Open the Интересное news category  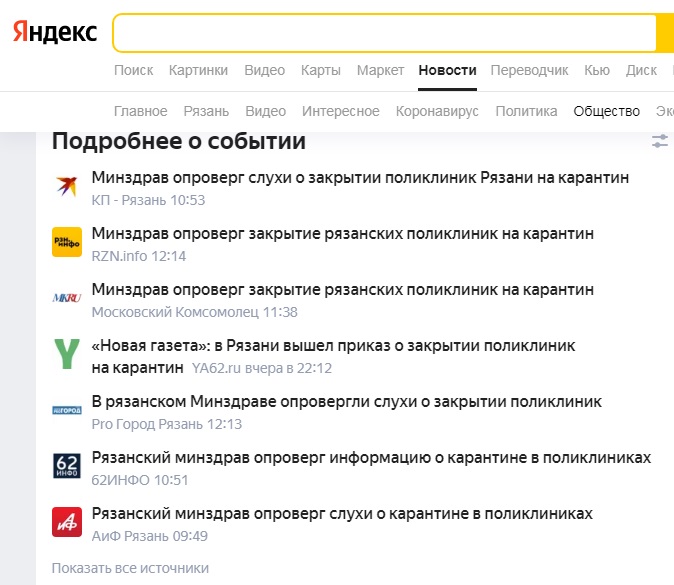click(x=341, y=111)
